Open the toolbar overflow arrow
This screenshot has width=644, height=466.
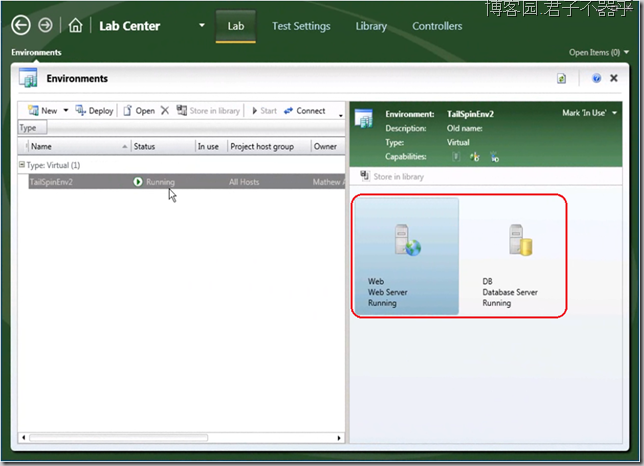(x=340, y=115)
